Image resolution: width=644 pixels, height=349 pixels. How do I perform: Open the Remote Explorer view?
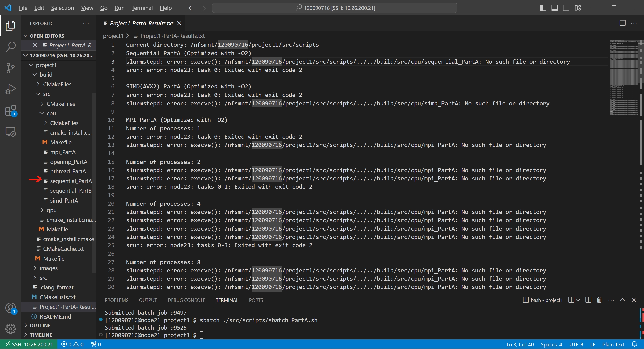tap(10, 131)
